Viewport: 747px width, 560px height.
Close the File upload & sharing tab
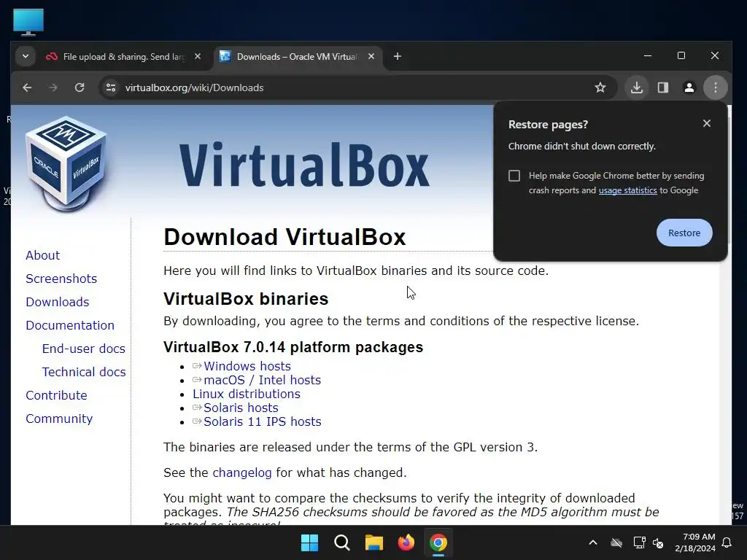point(198,57)
